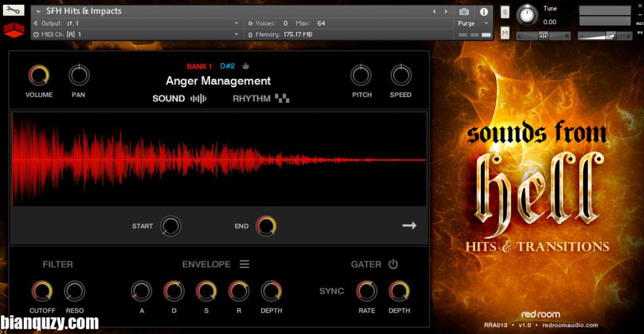Click the filter CUTOFF knob
This screenshot has height=334, width=644.
pyautogui.click(x=42, y=291)
